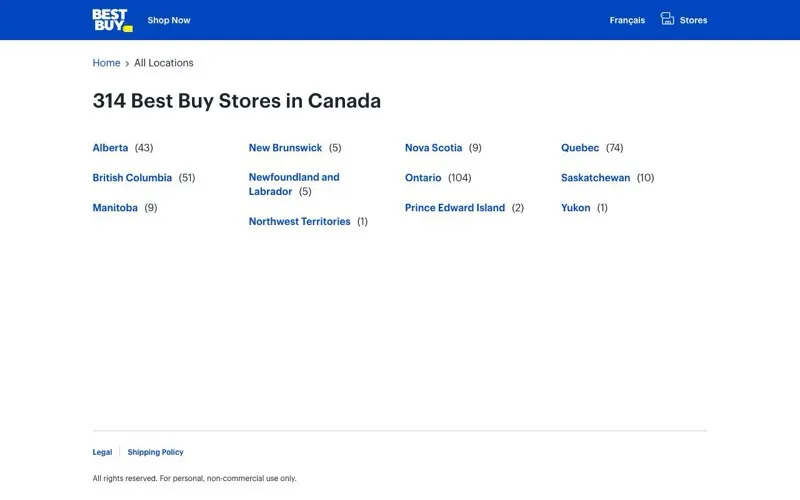Open Quebec store locations
The height and width of the screenshot is (500, 800).
click(580, 148)
